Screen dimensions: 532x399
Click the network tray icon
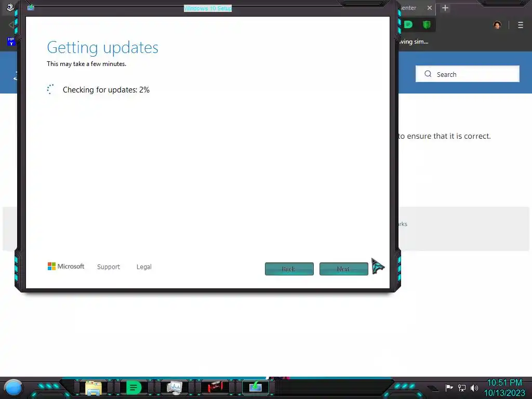(462, 388)
